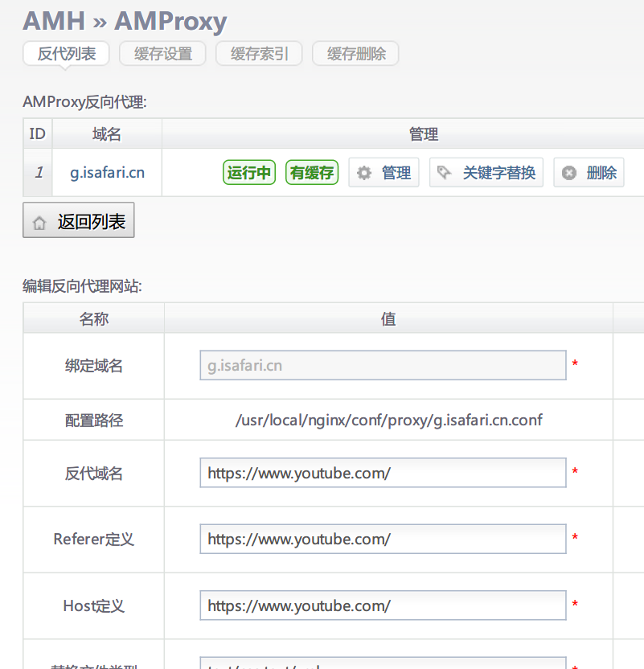Select the Host定义 input field
The width and height of the screenshot is (644, 669).
(x=383, y=605)
